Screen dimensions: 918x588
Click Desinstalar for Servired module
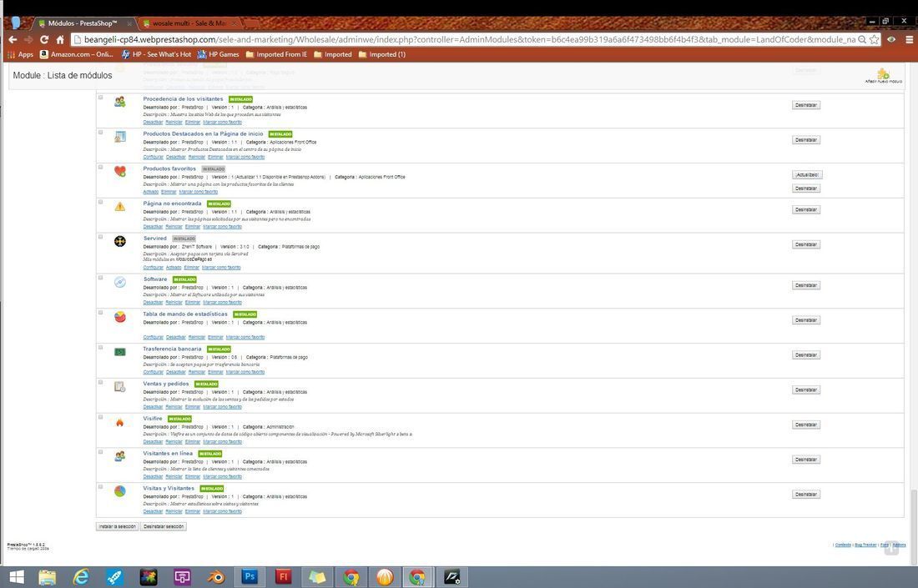[805, 244]
